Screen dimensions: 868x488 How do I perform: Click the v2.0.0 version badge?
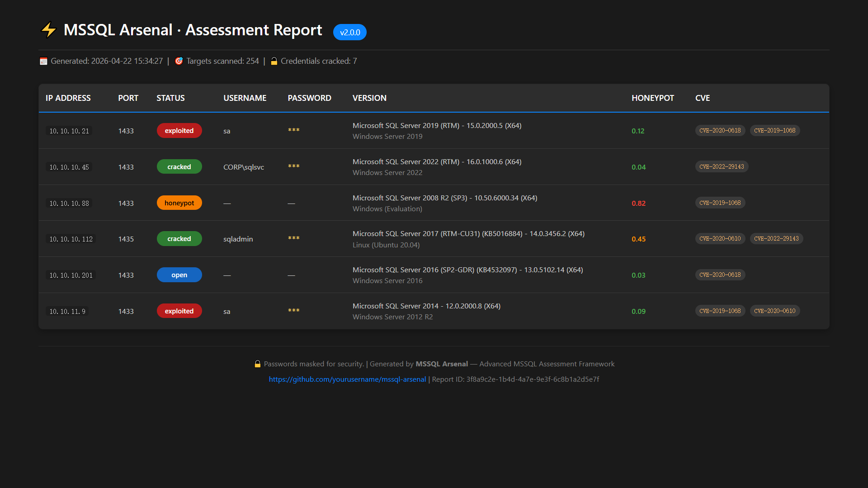click(x=349, y=32)
